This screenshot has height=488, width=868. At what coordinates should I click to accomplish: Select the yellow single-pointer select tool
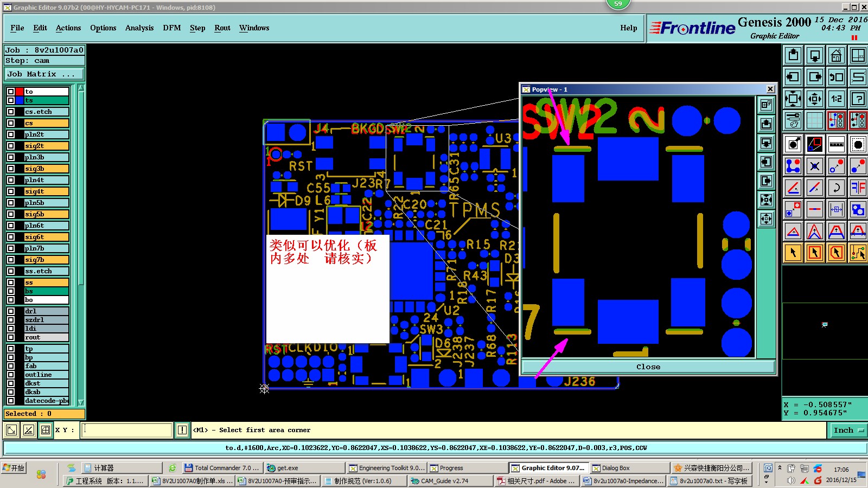click(x=793, y=253)
